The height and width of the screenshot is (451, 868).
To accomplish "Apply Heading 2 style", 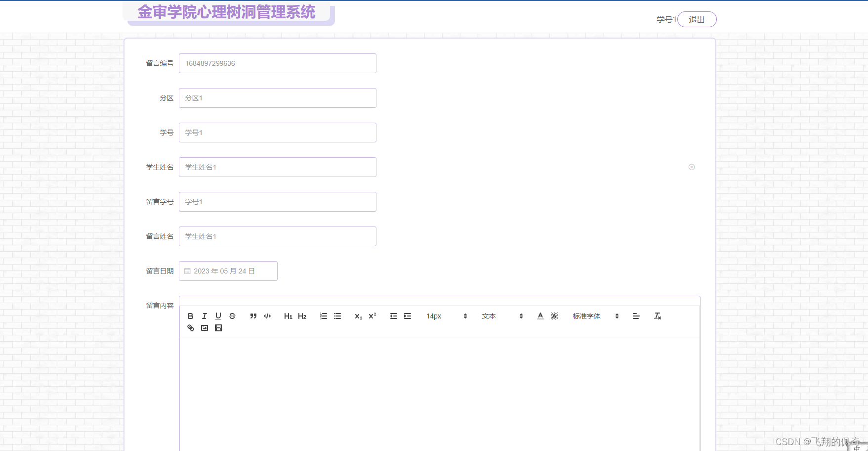I will click(302, 316).
